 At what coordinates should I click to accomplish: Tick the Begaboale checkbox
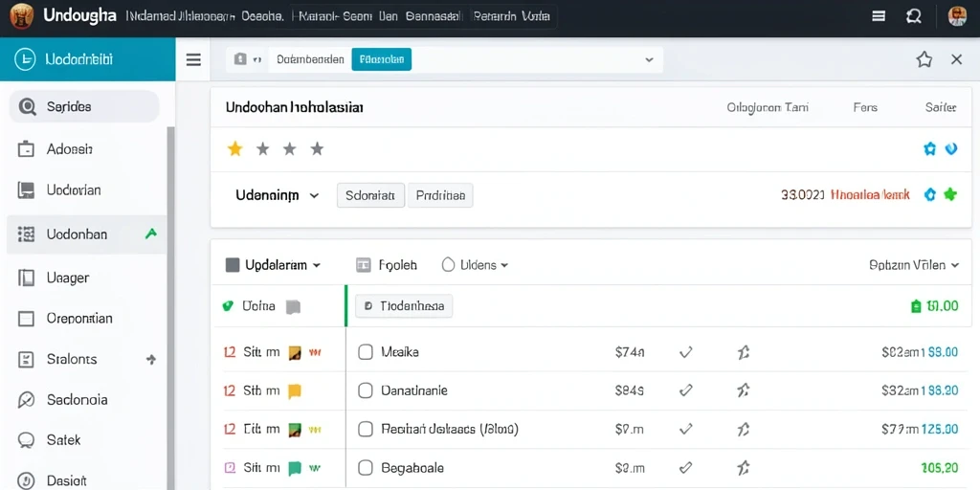coord(365,467)
